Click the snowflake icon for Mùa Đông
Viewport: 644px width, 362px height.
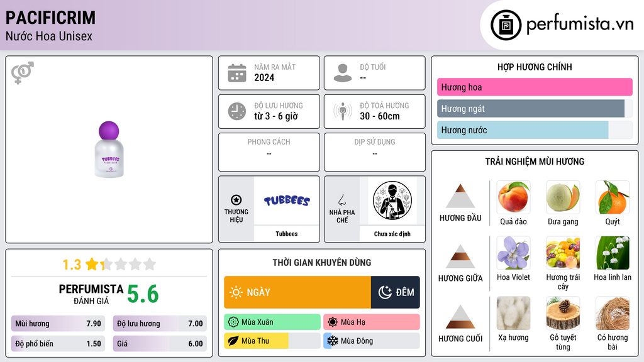333,341
